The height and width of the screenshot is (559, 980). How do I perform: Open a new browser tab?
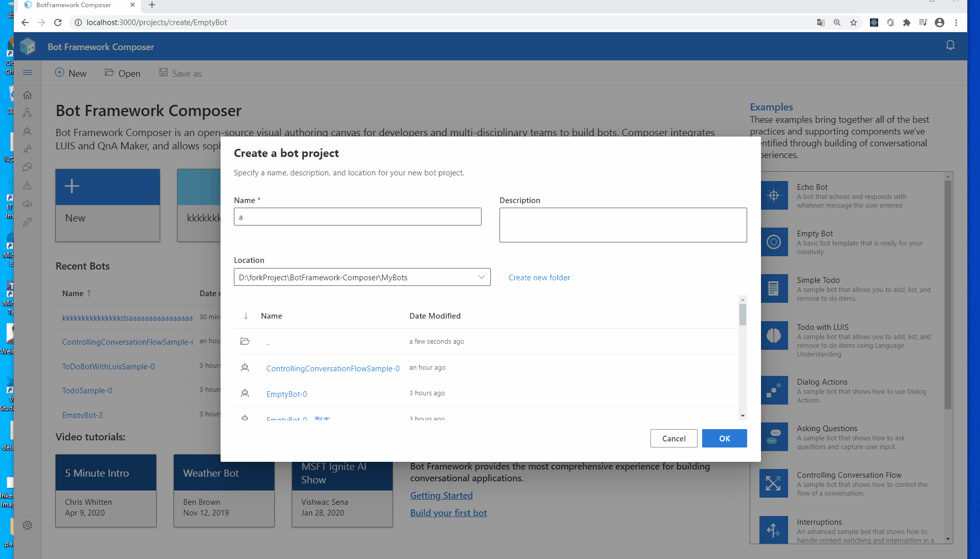click(152, 5)
